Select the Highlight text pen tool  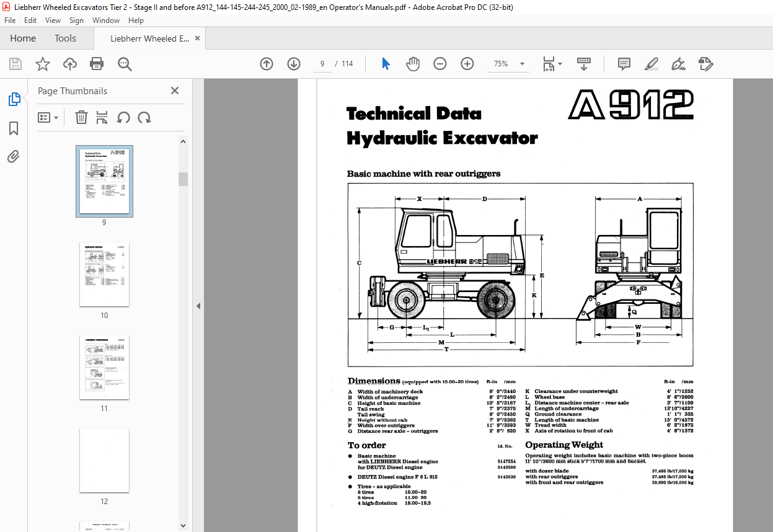point(651,64)
